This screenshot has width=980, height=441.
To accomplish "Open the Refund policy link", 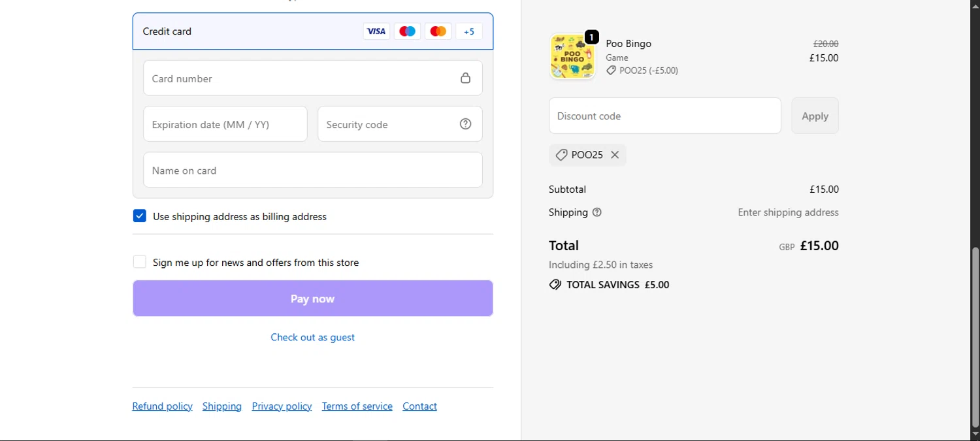I will tap(162, 406).
